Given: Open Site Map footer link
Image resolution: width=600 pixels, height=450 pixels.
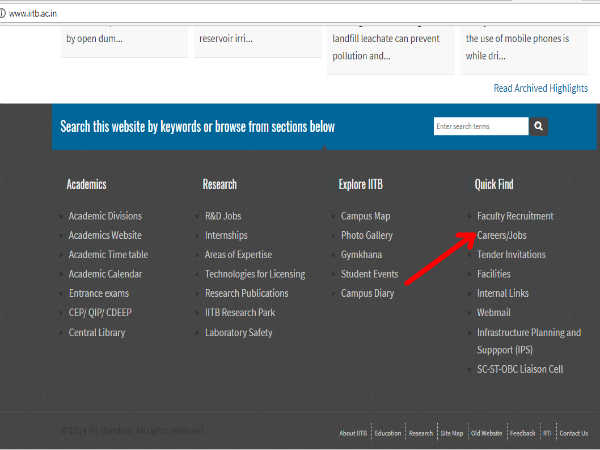Looking at the screenshot, I should [452, 433].
